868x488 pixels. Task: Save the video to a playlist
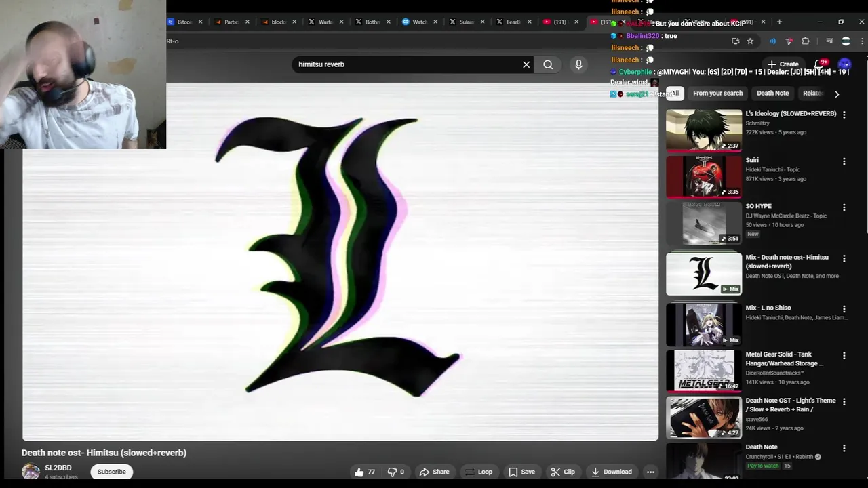click(x=522, y=472)
